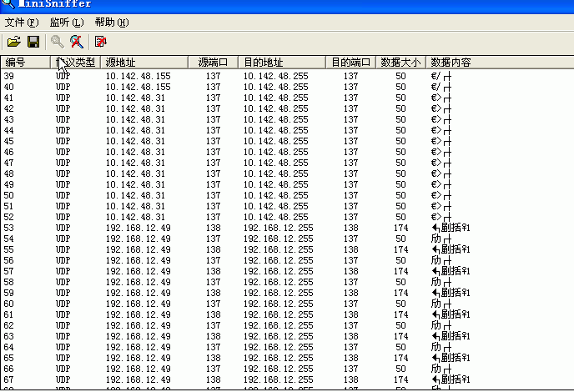Sort by the 源地址 column header
The image size is (574, 392).
tap(120, 63)
